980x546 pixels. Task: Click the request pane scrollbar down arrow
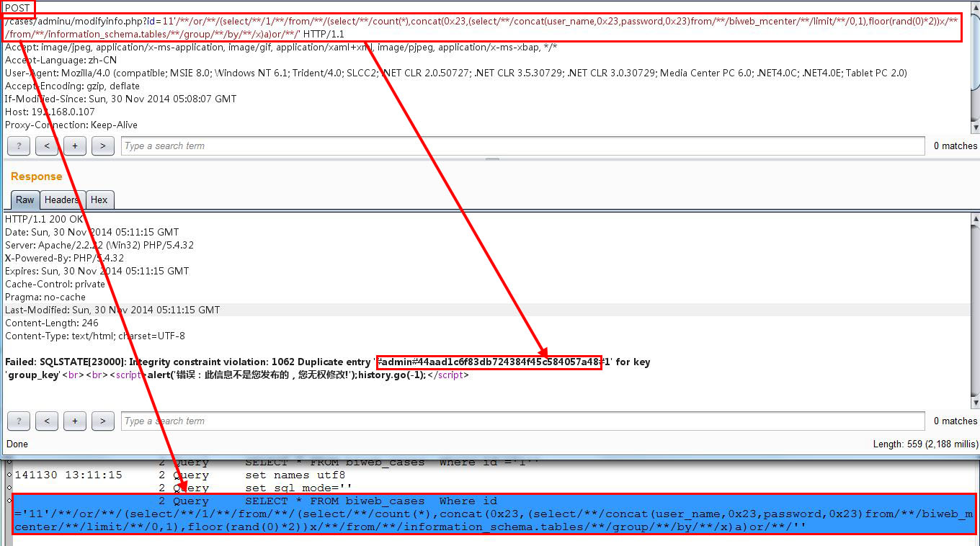click(x=975, y=127)
